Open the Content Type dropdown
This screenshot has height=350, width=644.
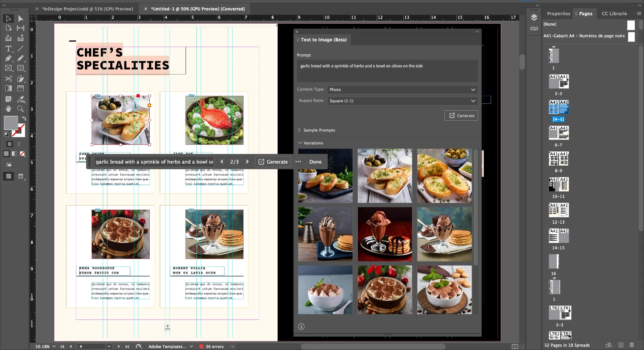point(402,90)
